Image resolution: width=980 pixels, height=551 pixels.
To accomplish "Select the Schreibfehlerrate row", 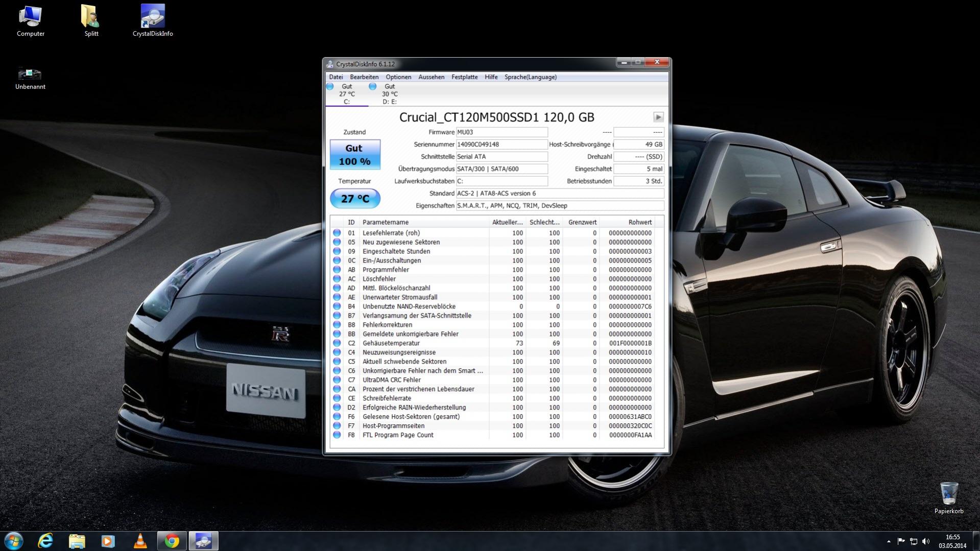I will [493, 398].
